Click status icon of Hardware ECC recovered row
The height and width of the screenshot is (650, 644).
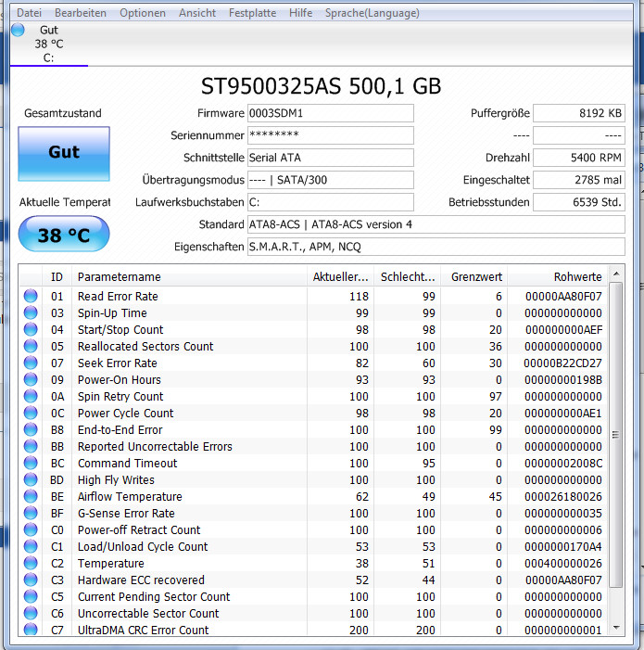click(x=31, y=580)
